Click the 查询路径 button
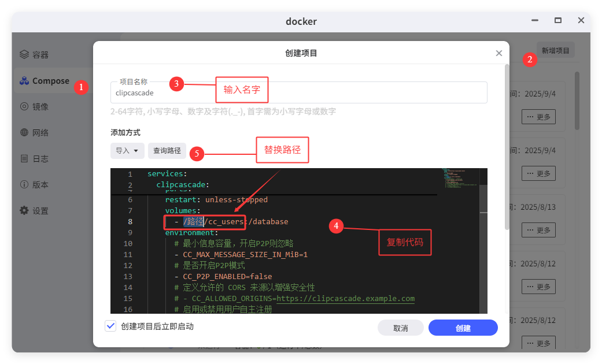The width and height of the screenshot is (602, 364). pyautogui.click(x=167, y=151)
